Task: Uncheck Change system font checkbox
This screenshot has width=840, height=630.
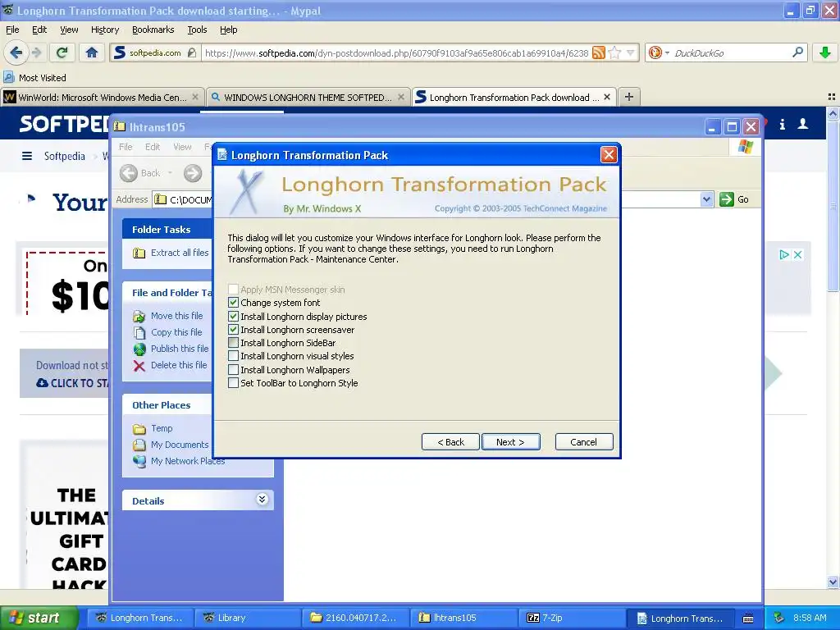Action: pos(233,303)
